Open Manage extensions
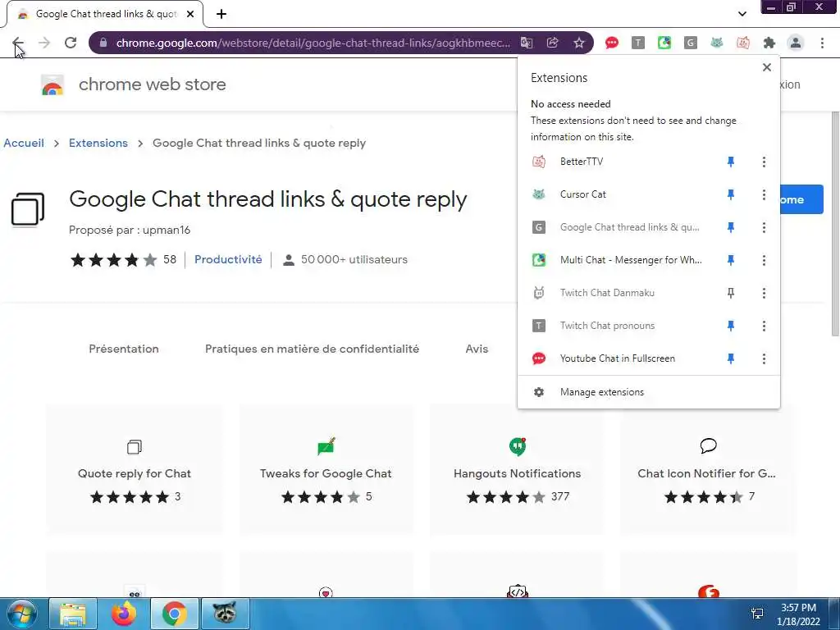This screenshot has height=630, width=840. (x=649, y=392)
